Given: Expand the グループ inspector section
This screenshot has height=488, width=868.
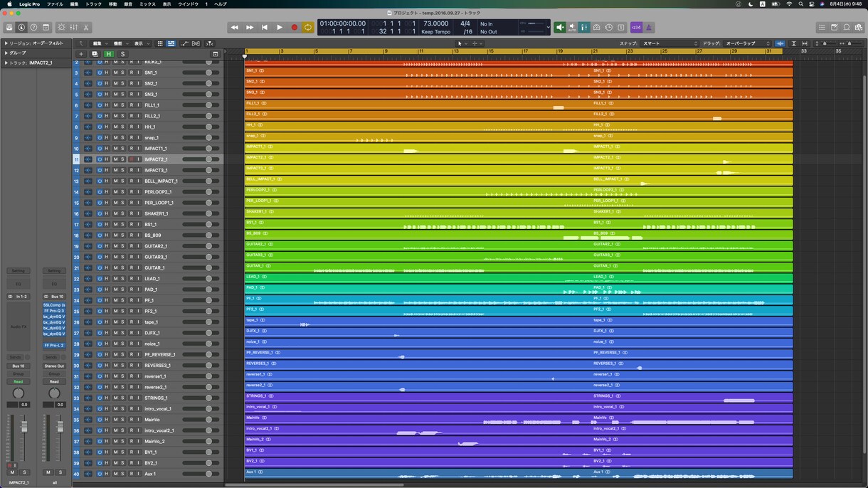Looking at the screenshot, I should point(6,53).
